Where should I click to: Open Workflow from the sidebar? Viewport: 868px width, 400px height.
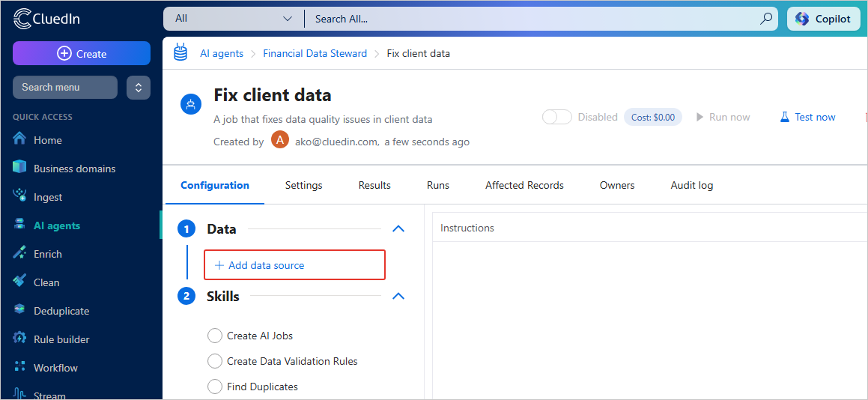click(x=56, y=368)
